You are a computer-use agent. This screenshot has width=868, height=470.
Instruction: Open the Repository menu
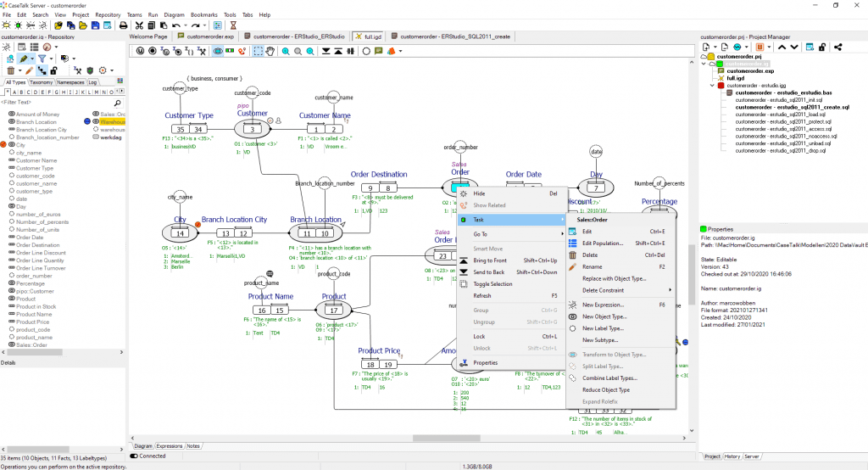(108, 15)
